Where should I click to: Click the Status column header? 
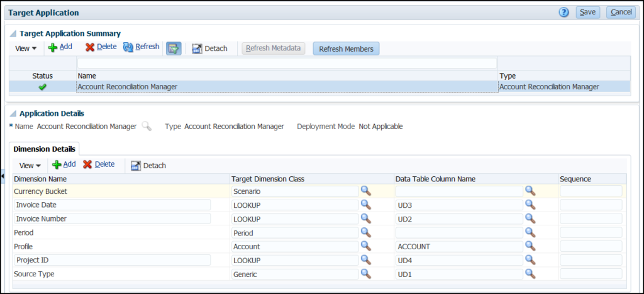click(43, 76)
